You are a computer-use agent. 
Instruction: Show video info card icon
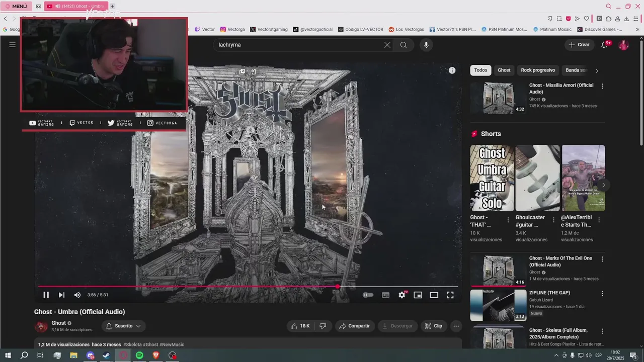(452, 71)
